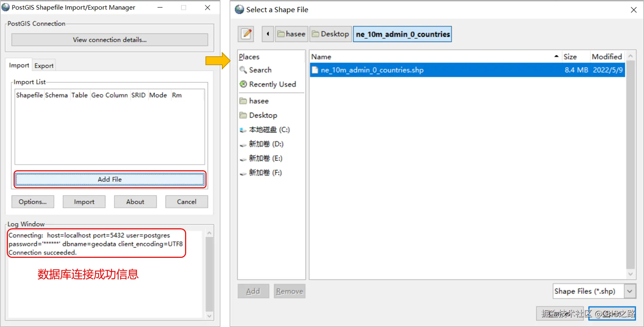The image size is (644, 327).
Task: Click the SRID column header
Action: (138, 95)
